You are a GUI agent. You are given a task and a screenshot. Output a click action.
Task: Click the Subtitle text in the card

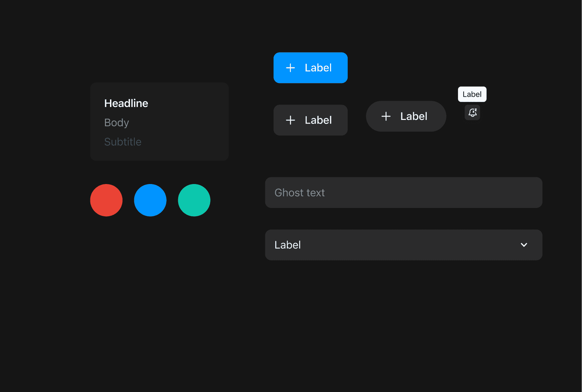pos(123,142)
